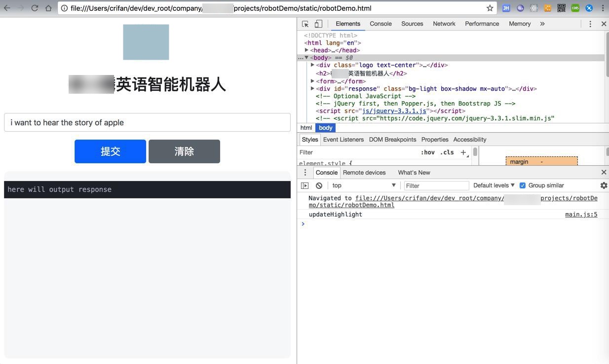Open the Sources tab
Viewport: 609px width, 364px height.
click(412, 24)
